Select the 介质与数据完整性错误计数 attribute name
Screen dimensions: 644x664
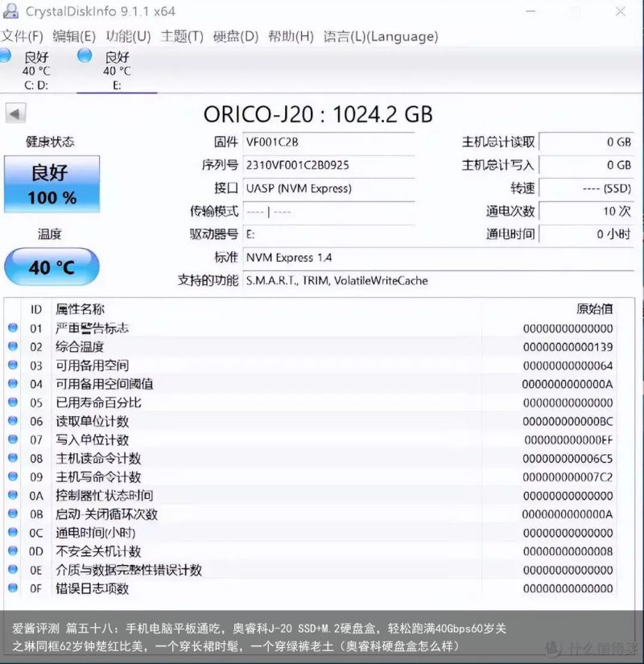[129, 570]
